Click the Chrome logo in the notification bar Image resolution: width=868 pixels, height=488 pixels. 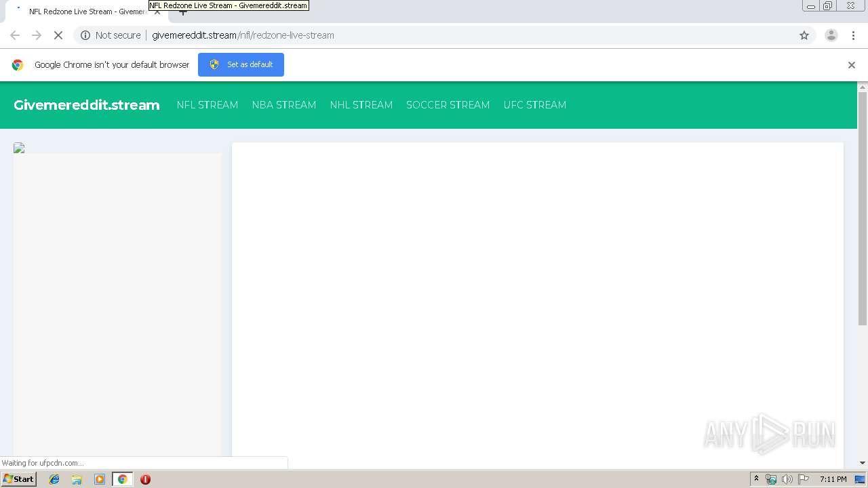[x=18, y=65]
